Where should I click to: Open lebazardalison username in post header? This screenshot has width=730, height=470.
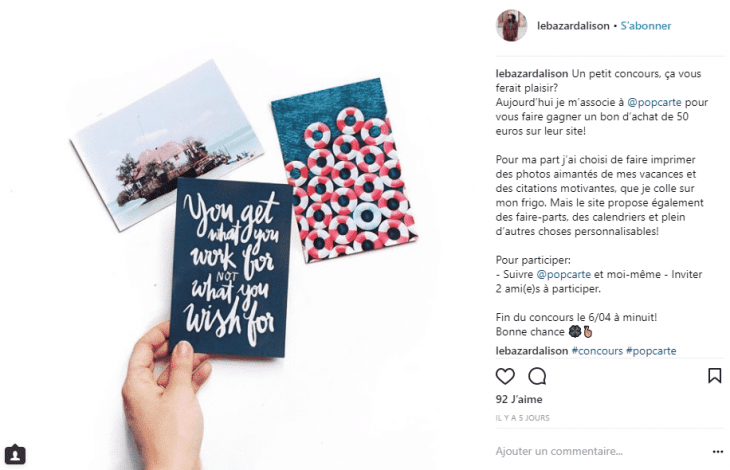573,26
